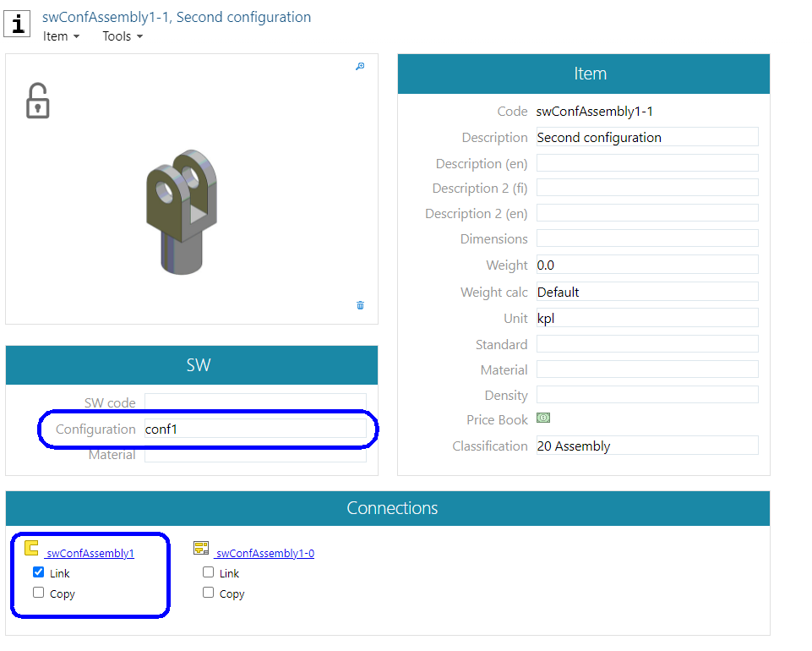Click the Description field reading Second configuration
Viewport: 812px width, 651px height.
[x=646, y=137]
